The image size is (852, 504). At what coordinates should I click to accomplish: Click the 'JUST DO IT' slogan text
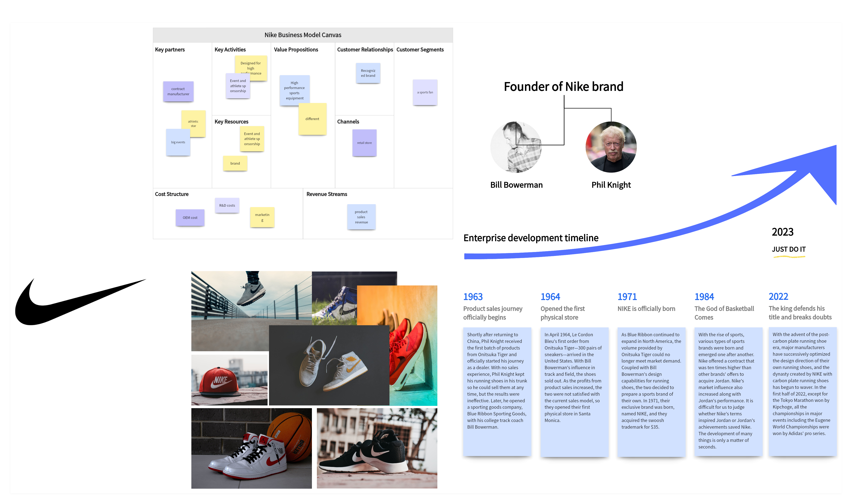tap(788, 249)
